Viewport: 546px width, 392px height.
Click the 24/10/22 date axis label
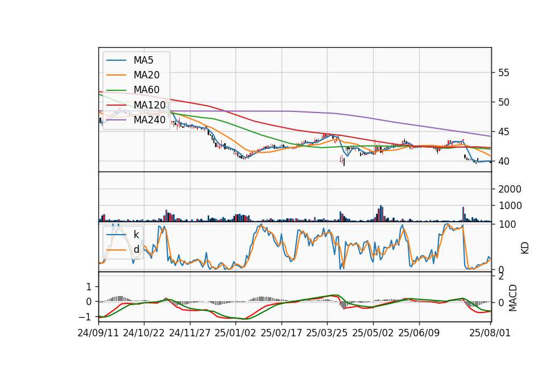click(x=144, y=333)
